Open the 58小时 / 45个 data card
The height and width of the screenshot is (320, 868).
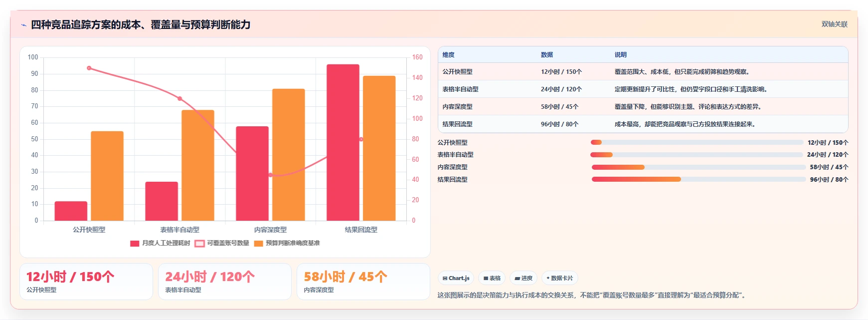[x=363, y=282]
